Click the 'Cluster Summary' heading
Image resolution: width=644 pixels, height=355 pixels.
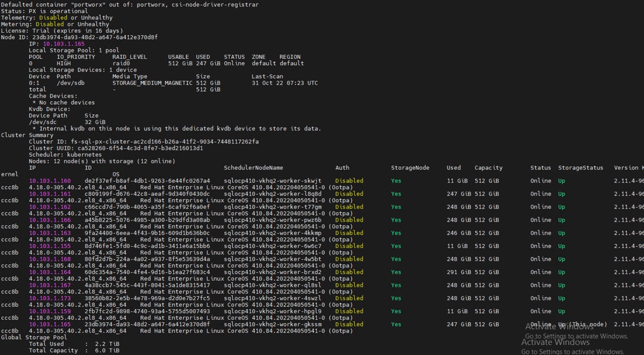(27, 135)
